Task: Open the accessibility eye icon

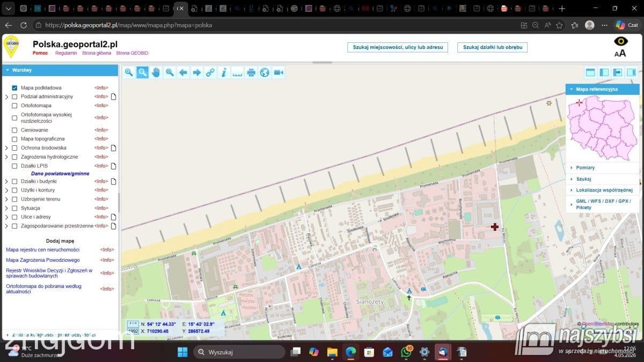Action: 621,41
